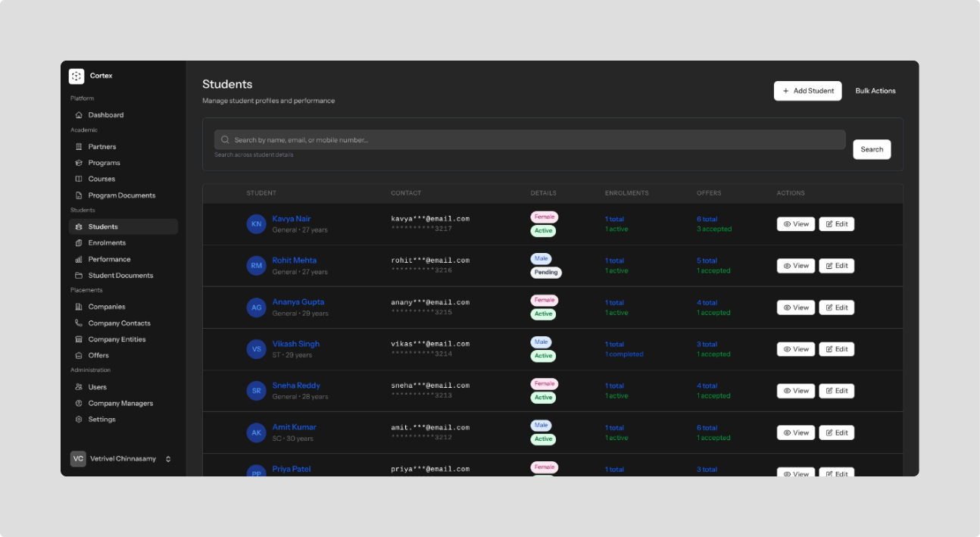This screenshot has width=980, height=537.
Task: Click the search magnifier icon
Action: pyautogui.click(x=225, y=140)
